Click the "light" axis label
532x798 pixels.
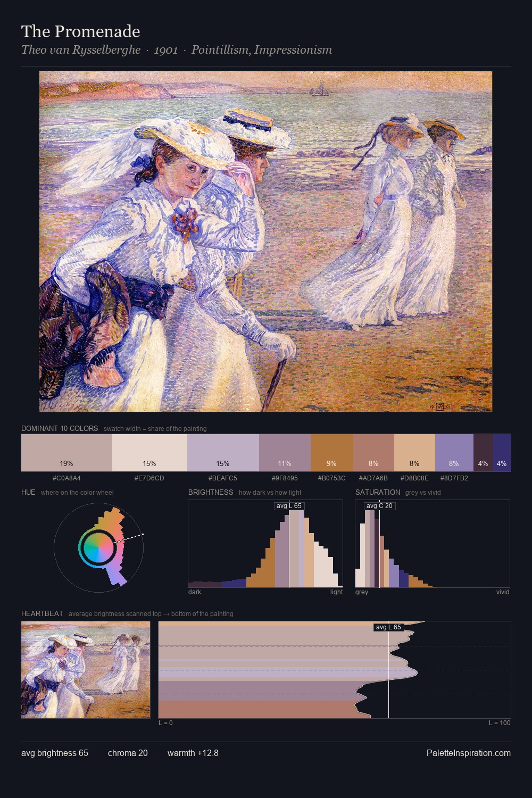[336, 592]
